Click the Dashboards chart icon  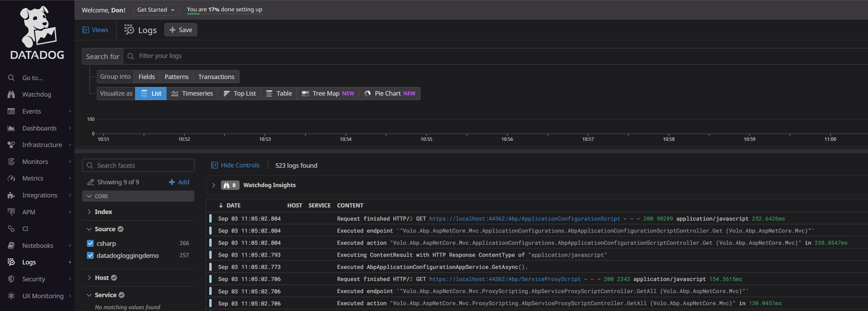[x=11, y=128]
